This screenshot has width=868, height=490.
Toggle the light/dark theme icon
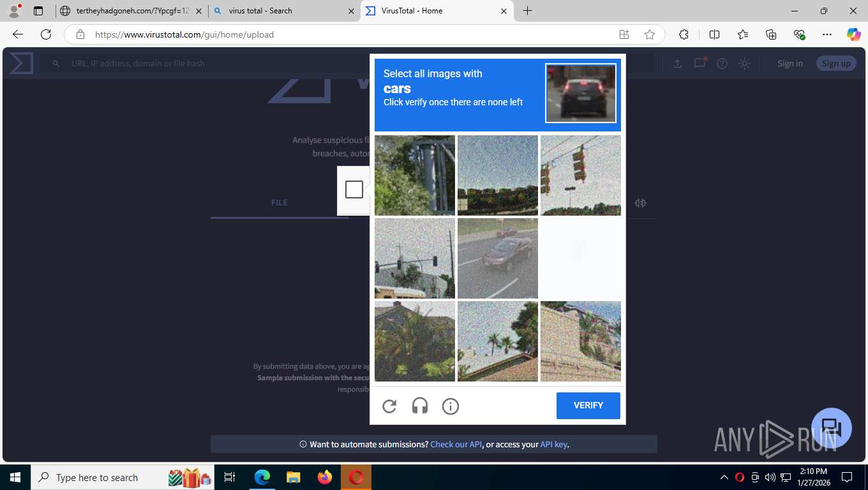coord(744,63)
